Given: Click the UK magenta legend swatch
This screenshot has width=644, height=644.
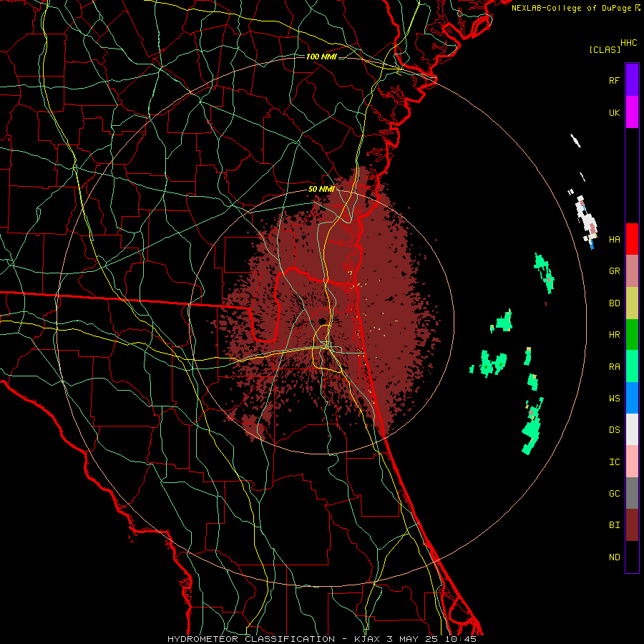Looking at the screenshot, I should 632,112.
